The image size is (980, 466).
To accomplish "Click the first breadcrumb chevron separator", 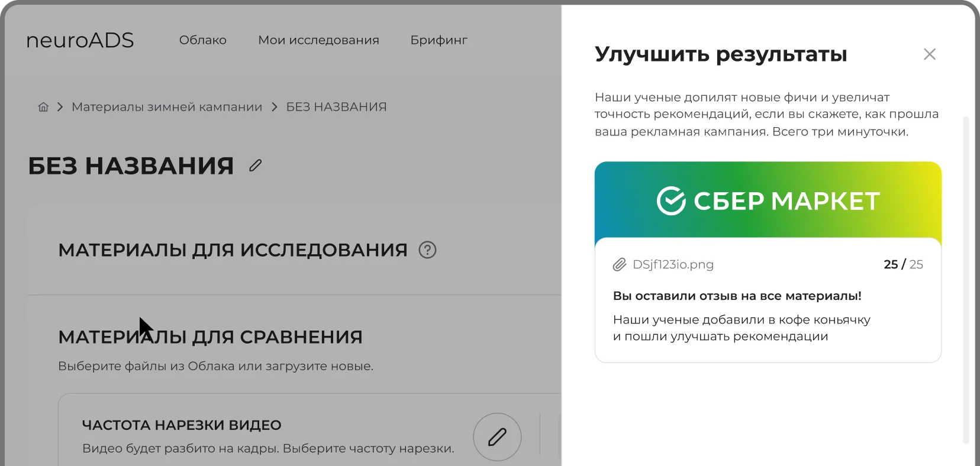I will coord(60,107).
